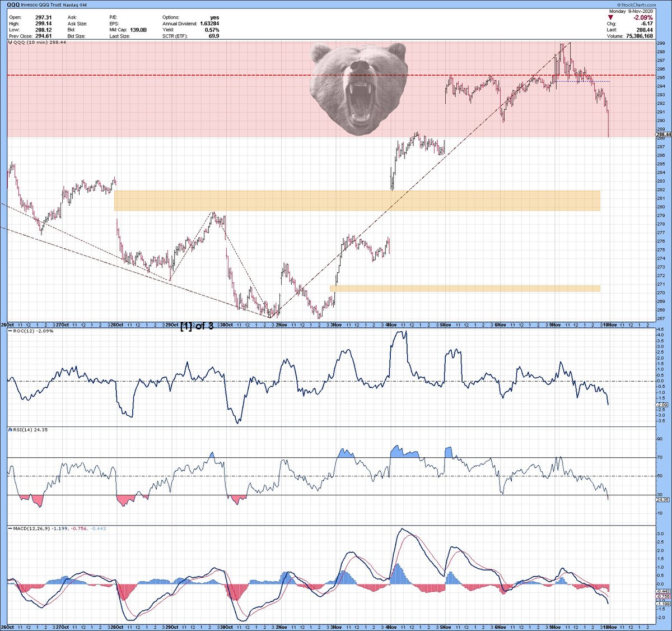Click the 24.35 tag on RSI axis
This screenshot has width=672, height=631.
[x=661, y=500]
